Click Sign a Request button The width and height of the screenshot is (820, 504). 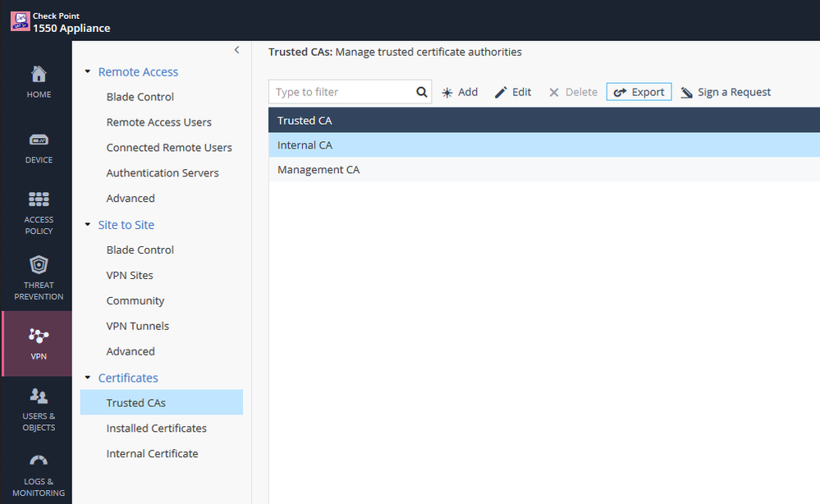pyautogui.click(x=726, y=92)
